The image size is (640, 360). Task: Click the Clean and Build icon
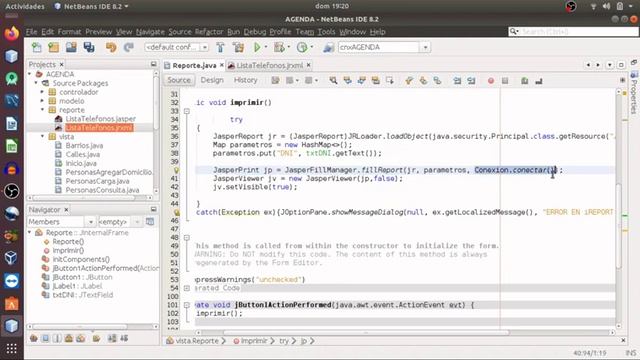coord(238,47)
